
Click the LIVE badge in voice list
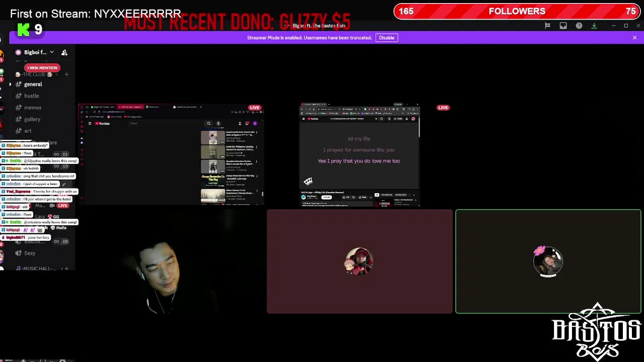pos(63,206)
